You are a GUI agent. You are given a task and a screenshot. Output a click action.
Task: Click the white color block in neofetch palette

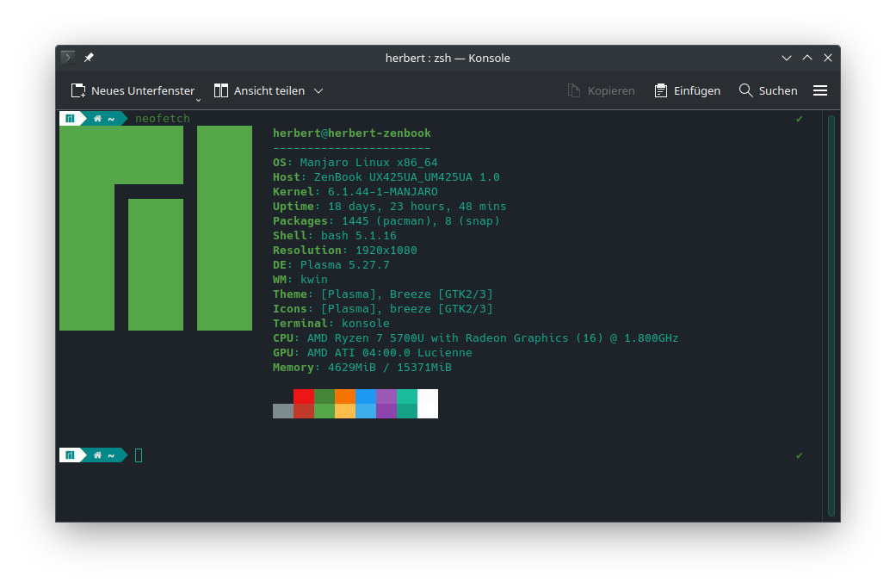pos(428,404)
